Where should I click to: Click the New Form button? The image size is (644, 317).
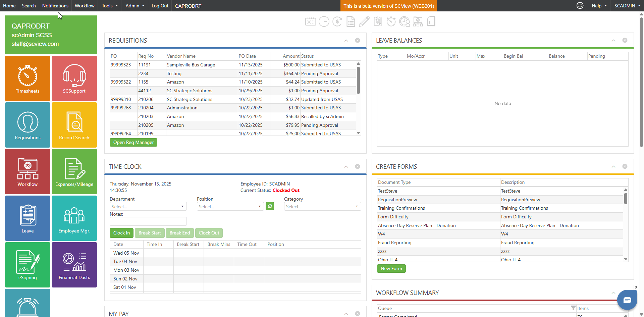point(391,268)
